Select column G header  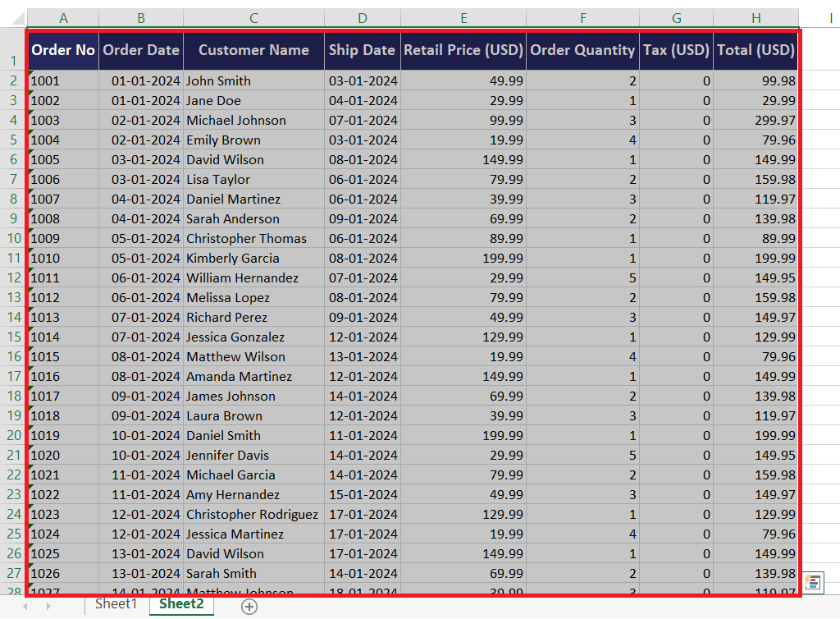(677, 18)
